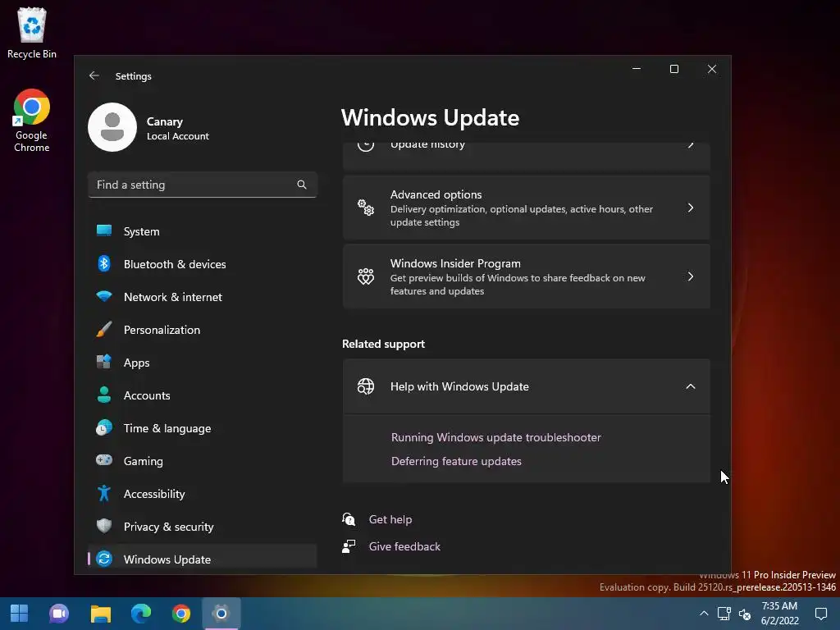Open Windows Insider Program via its chevron

pyautogui.click(x=691, y=276)
